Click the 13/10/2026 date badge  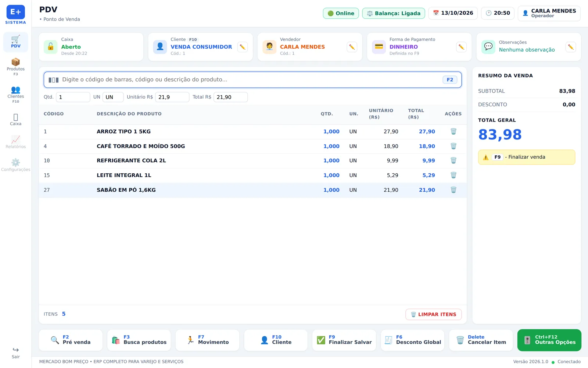[x=453, y=13]
